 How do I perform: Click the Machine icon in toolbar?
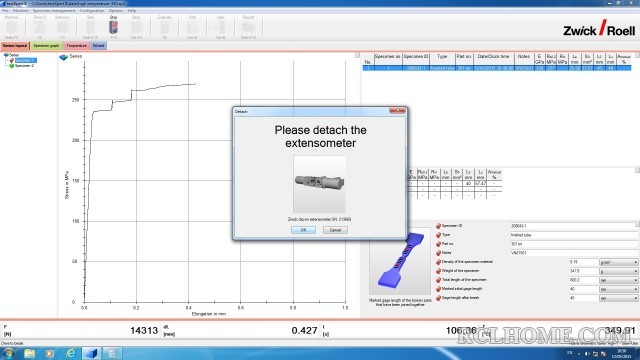pyautogui.click(x=11, y=28)
